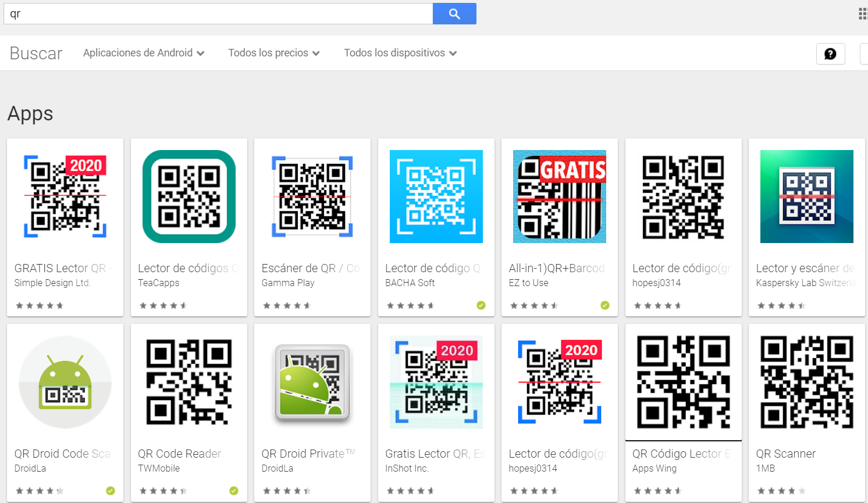Open QR Code Reader TWMobile icon
This screenshot has width=868, height=503.
coord(189,382)
